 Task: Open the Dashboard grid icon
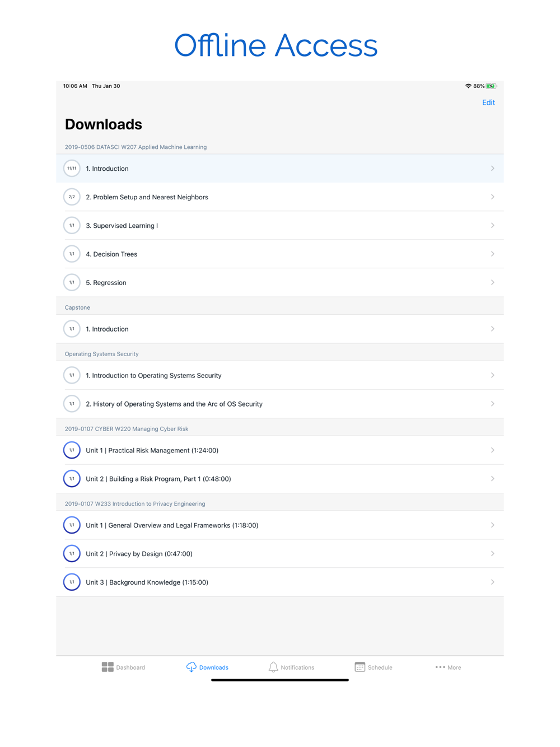(x=108, y=667)
